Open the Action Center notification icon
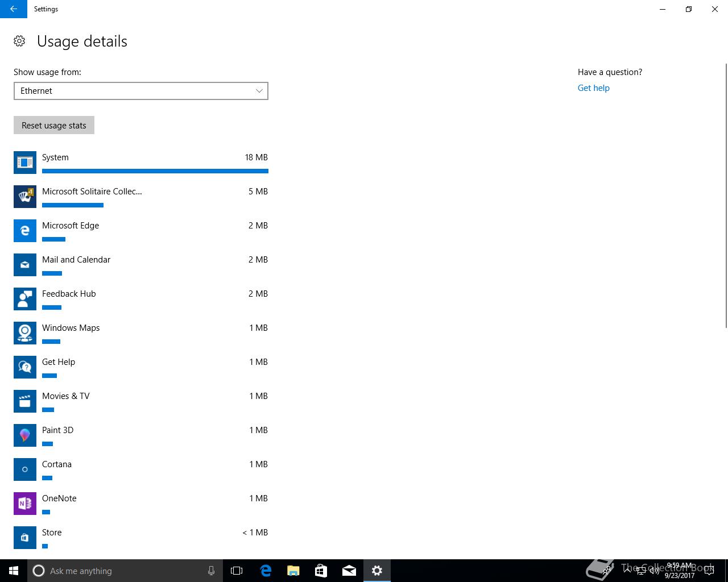 point(709,571)
